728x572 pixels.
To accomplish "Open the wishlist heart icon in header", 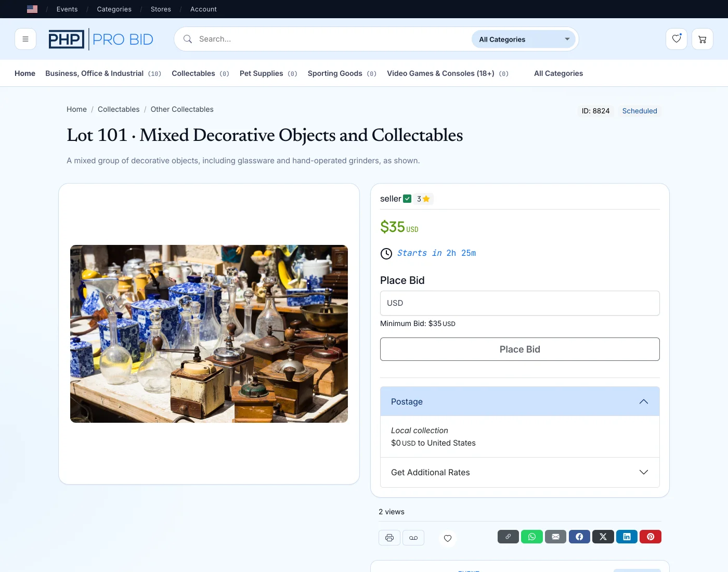I will pyautogui.click(x=677, y=39).
